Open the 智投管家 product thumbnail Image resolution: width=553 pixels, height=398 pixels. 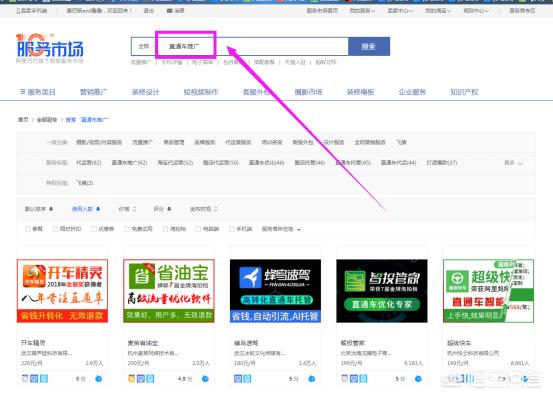click(x=382, y=291)
